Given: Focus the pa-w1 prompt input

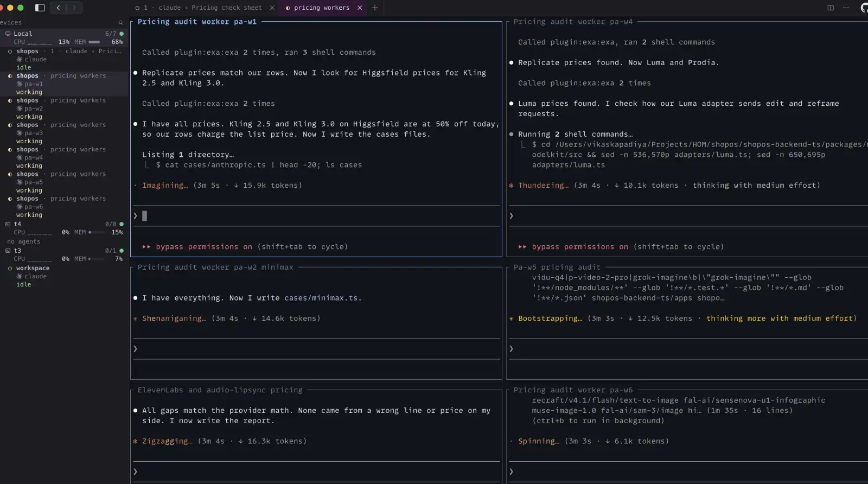Looking at the screenshot, I should [316, 216].
